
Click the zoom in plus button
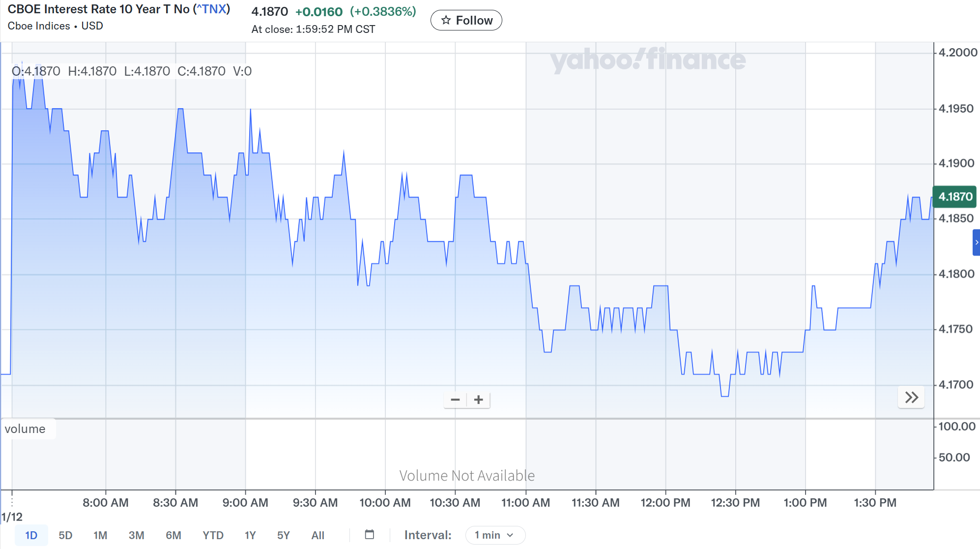478,400
